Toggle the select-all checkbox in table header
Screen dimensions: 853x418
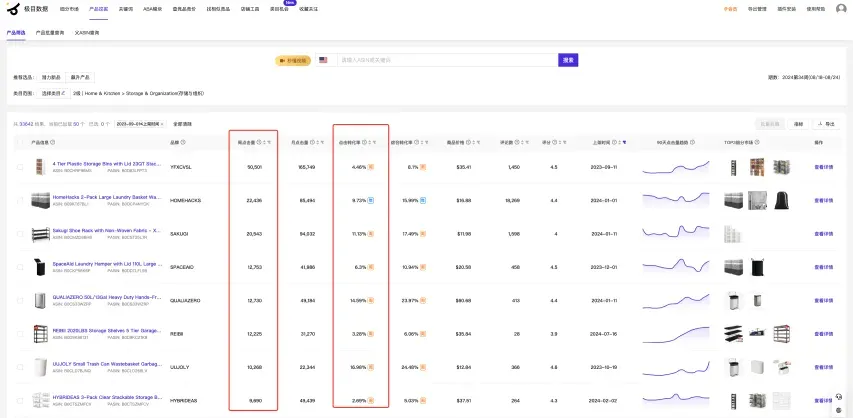tap(20, 143)
